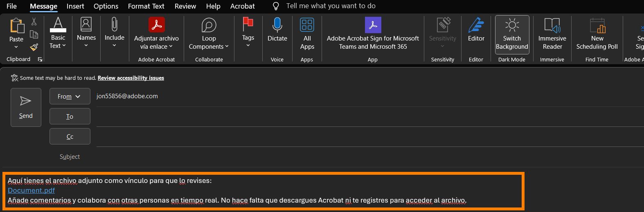Click the Copy icon in Clipboard
This screenshot has width=644, height=212.
click(x=34, y=34)
